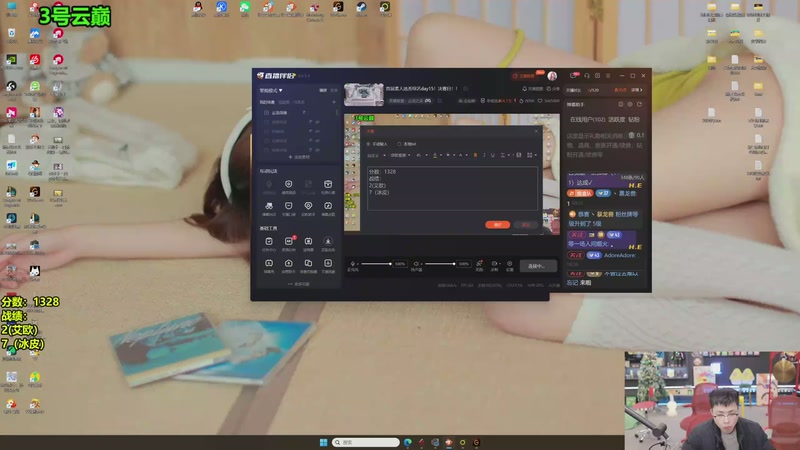Click the first icon in danmaku assistant header
Image resolution: width=800 pixels, height=450 pixels.
[x=621, y=104]
